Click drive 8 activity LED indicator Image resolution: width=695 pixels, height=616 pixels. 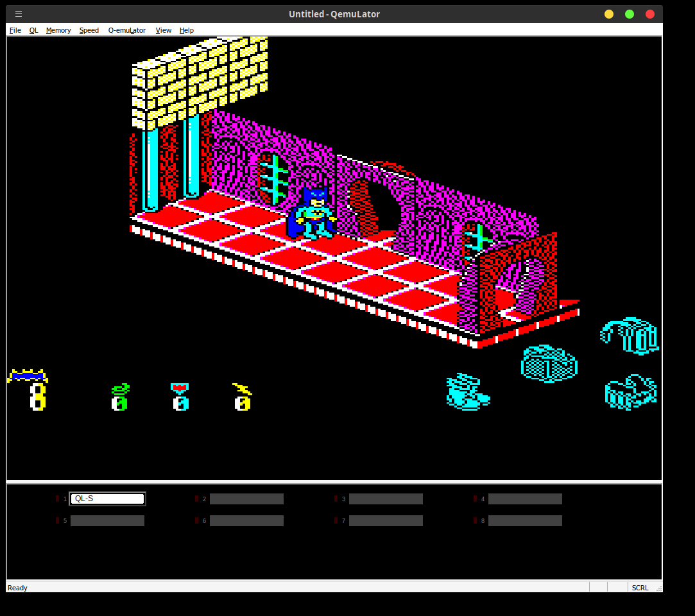click(x=475, y=520)
